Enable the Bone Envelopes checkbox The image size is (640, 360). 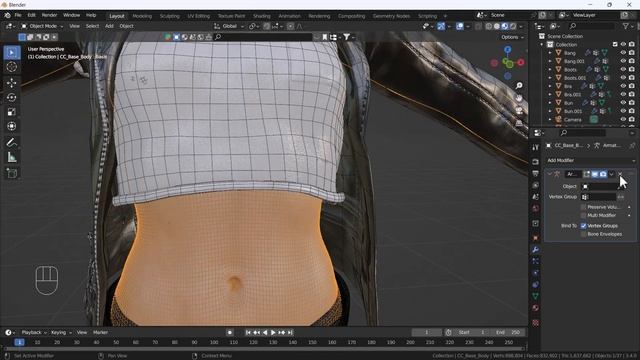(583, 234)
